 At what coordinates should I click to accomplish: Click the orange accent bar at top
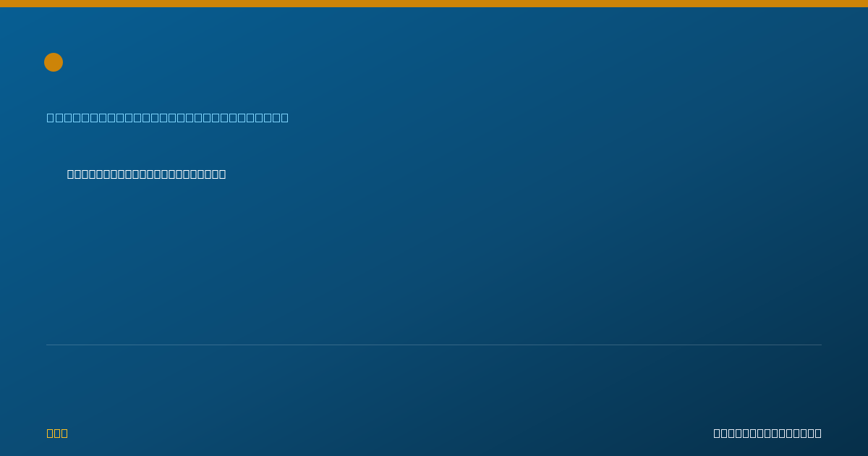pos(434,4)
